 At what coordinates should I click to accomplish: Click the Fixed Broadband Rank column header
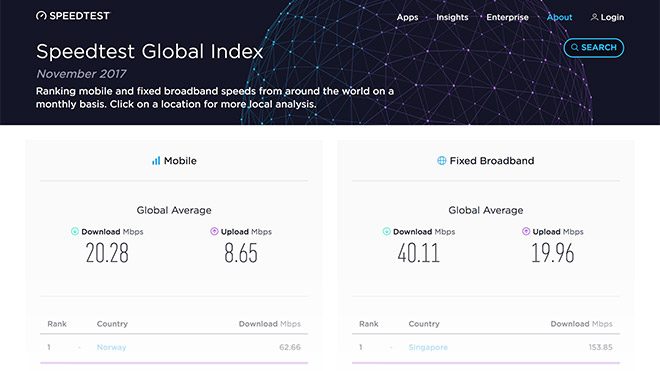[x=369, y=324]
